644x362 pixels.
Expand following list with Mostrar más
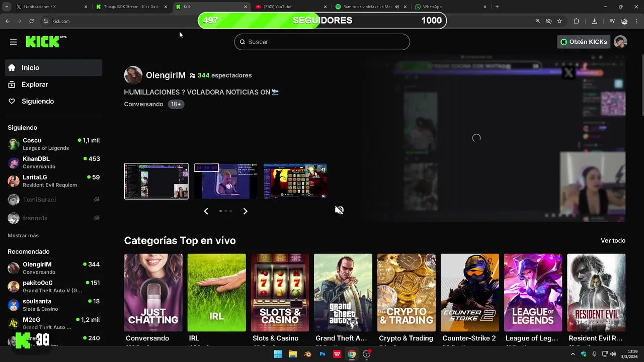click(23, 235)
